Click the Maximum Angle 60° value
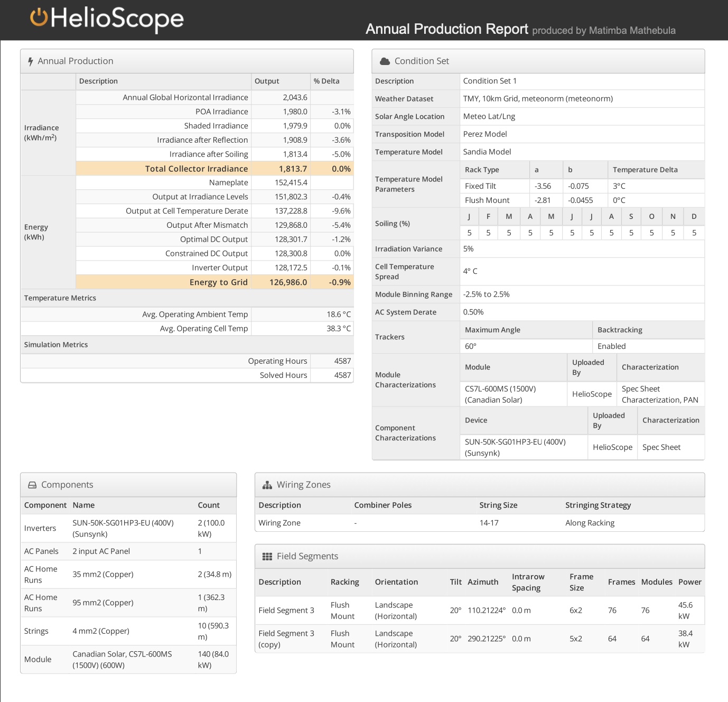This screenshot has height=702, width=728. coord(471,346)
